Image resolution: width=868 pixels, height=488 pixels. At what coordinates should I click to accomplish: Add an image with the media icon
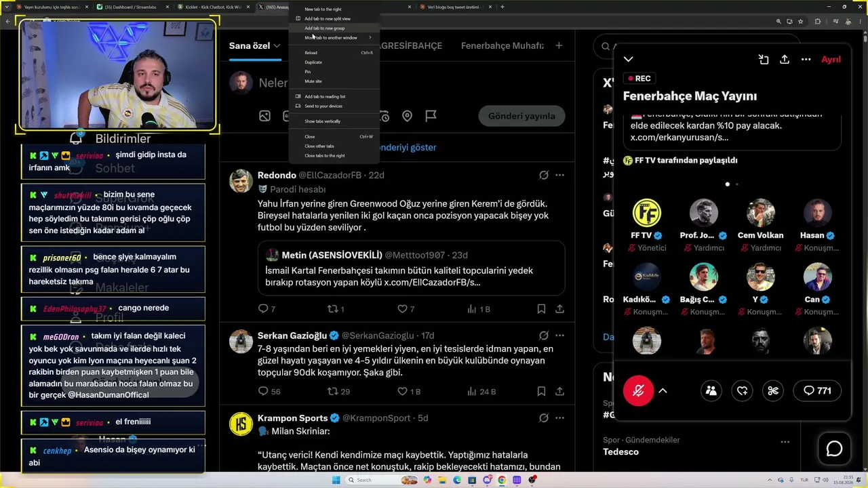(264, 116)
